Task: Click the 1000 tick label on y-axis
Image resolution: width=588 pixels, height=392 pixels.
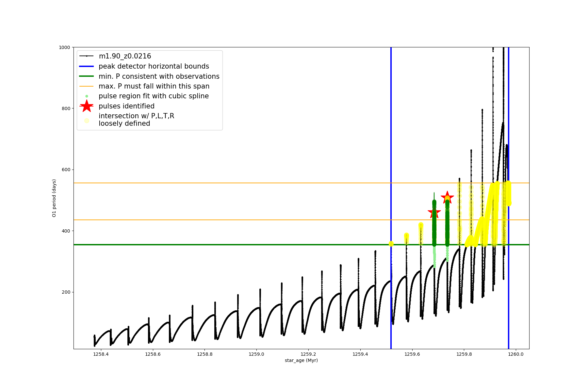Action: click(64, 47)
